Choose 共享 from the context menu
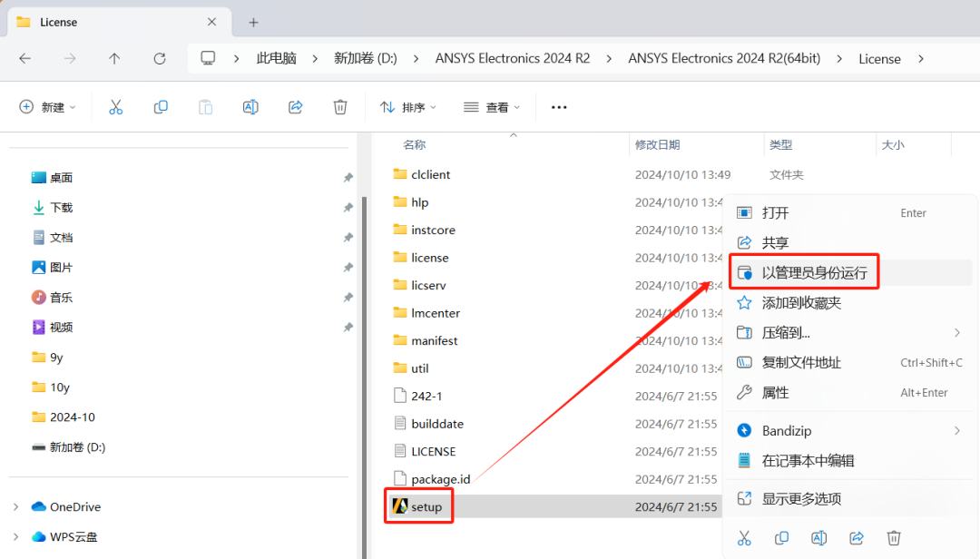The width and height of the screenshot is (980, 559). pos(850,242)
